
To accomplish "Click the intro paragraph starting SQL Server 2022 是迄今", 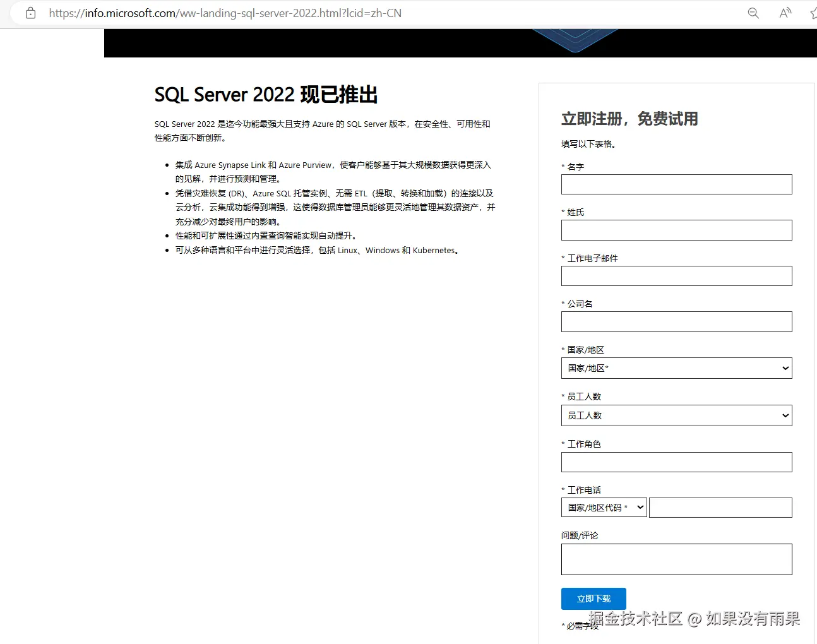I will [322, 131].
